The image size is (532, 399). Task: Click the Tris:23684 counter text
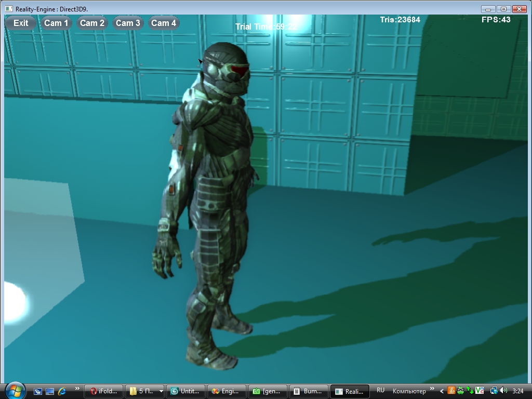(x=400, y=20)
